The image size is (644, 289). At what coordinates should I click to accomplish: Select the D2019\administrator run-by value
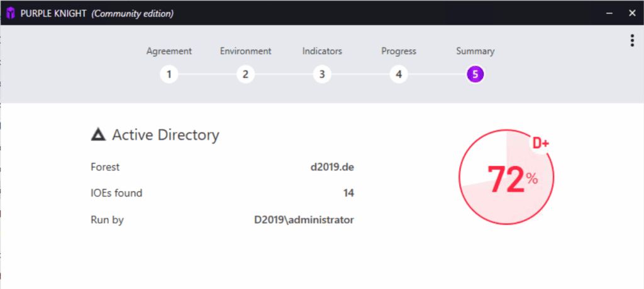pyautogui.click(x=304, y=220)
